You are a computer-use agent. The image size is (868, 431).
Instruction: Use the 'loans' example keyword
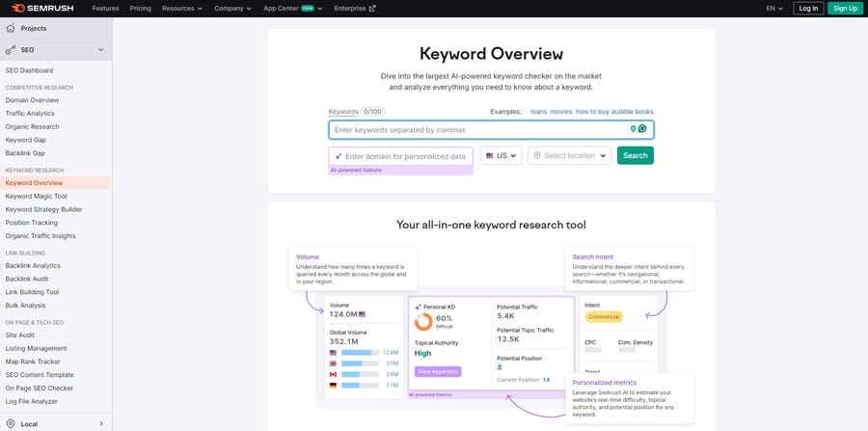click(538, 112)
